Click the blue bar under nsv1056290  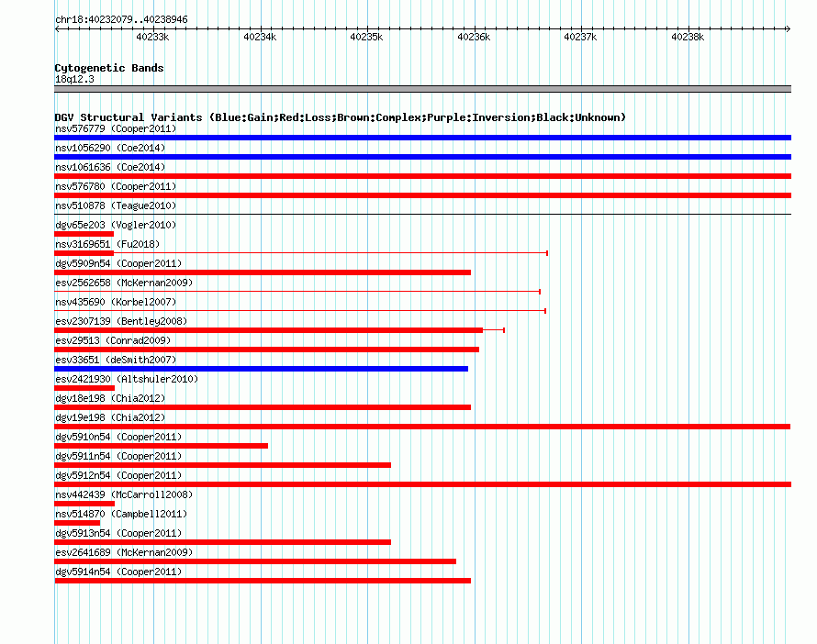[x=422, y=157]
